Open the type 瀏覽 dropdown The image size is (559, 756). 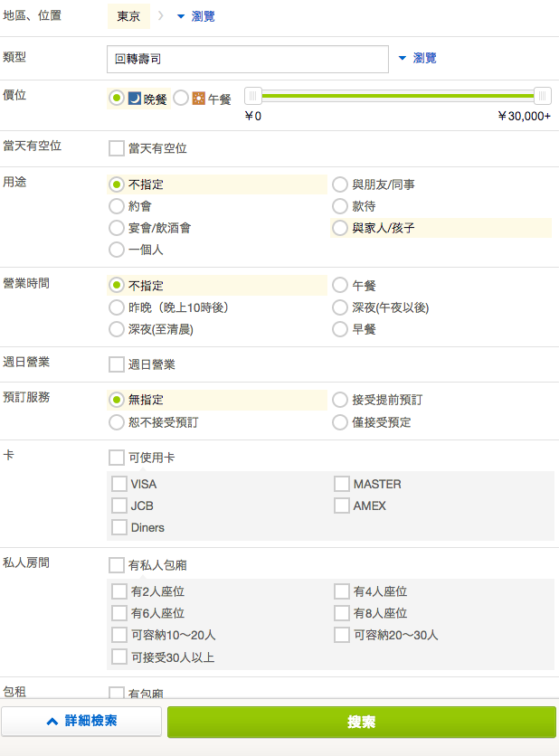pyautogui.click(x=417, y=58)
